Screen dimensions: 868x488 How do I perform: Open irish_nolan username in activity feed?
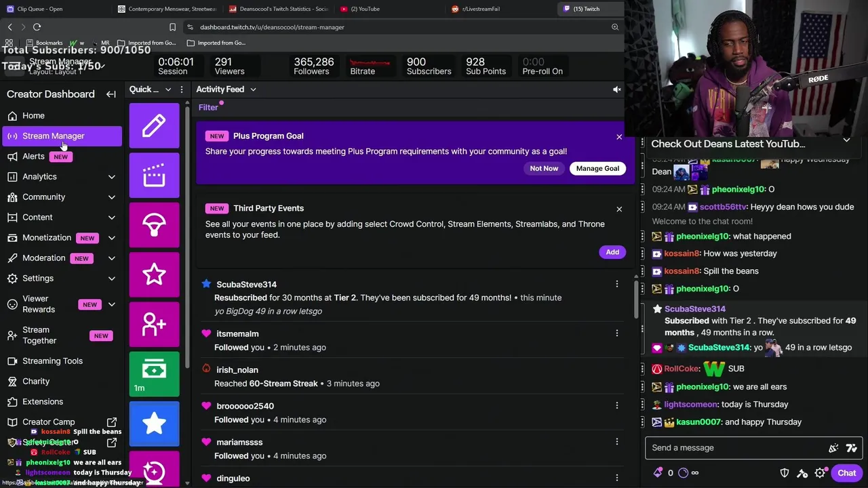[x=237, y=370]
